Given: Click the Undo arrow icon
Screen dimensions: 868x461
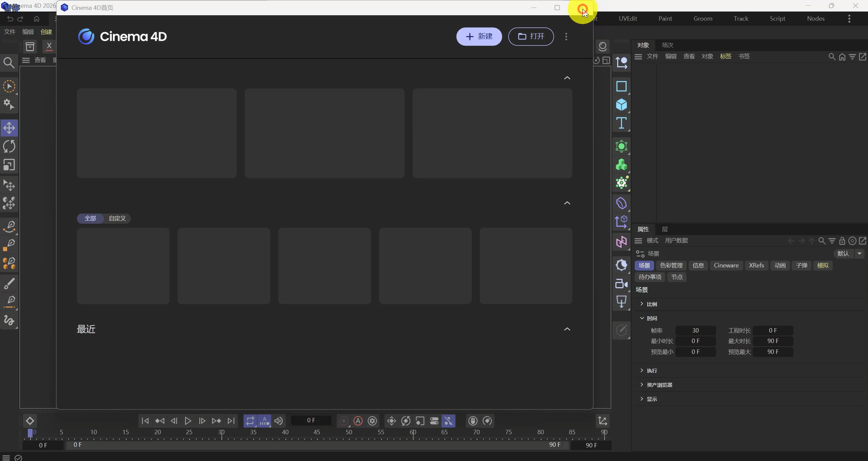Looking at the screenshot, I should [x=10, y=19].
